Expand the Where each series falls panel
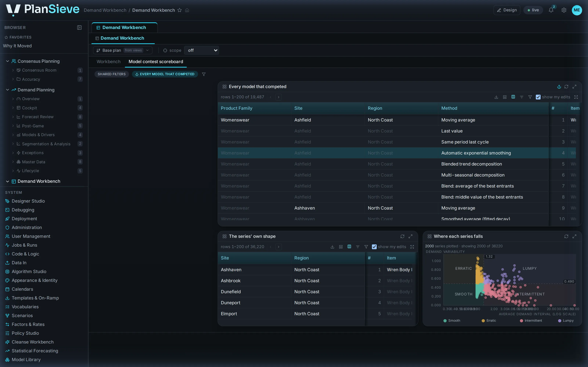Image resolution: width=588 pixels, height=367 pixels. pos(574,236)
